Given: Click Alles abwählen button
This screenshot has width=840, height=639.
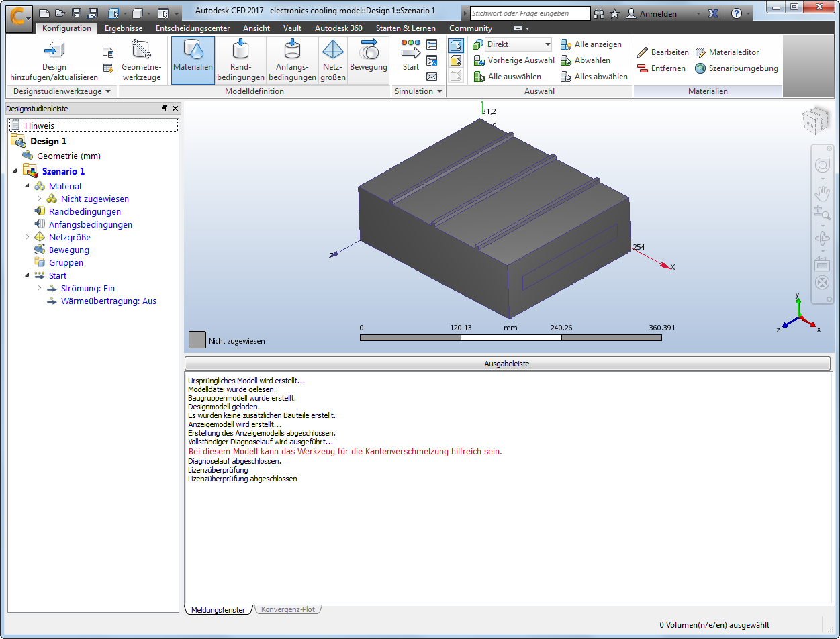Looking at the screenshot, I should click(594, 77).
